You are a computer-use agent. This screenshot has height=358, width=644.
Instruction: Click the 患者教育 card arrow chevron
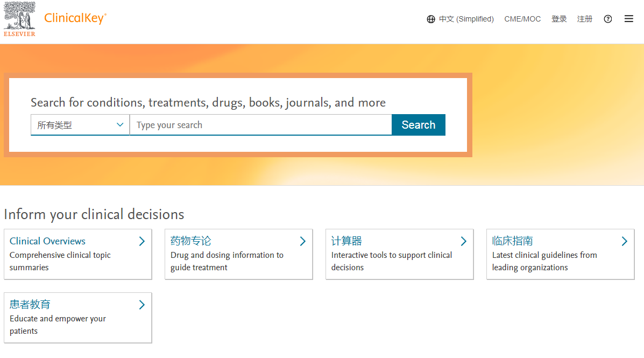142,305
